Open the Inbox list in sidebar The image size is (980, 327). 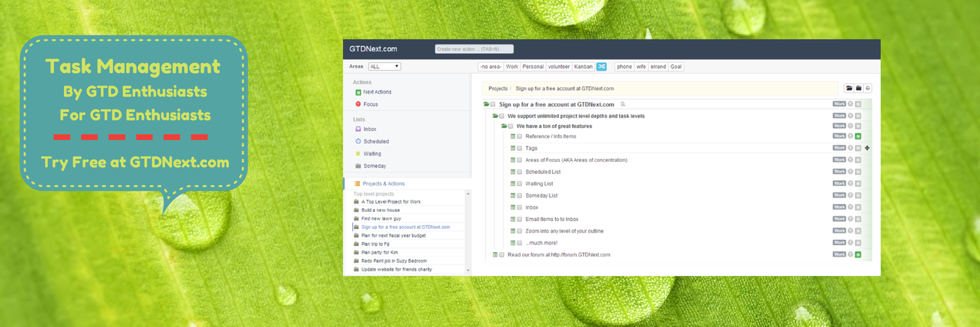point(370,129)
